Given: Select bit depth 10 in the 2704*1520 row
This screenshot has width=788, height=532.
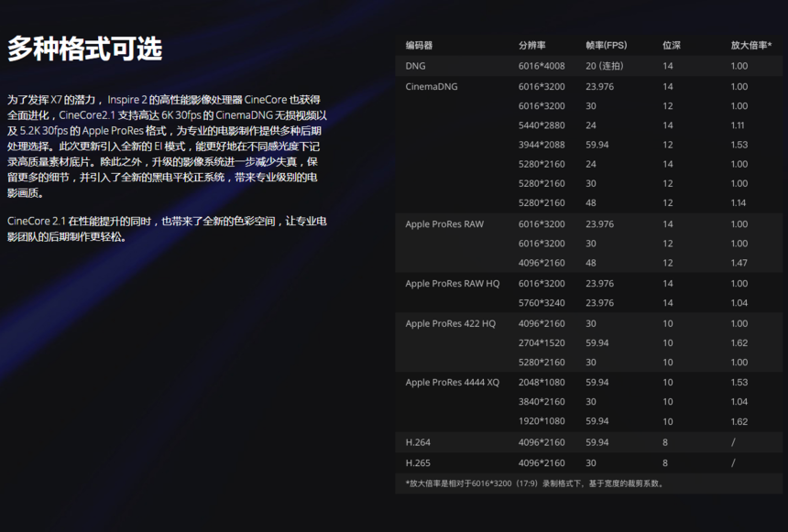Looking at the screenshot, I should click(x=667, y=342).
